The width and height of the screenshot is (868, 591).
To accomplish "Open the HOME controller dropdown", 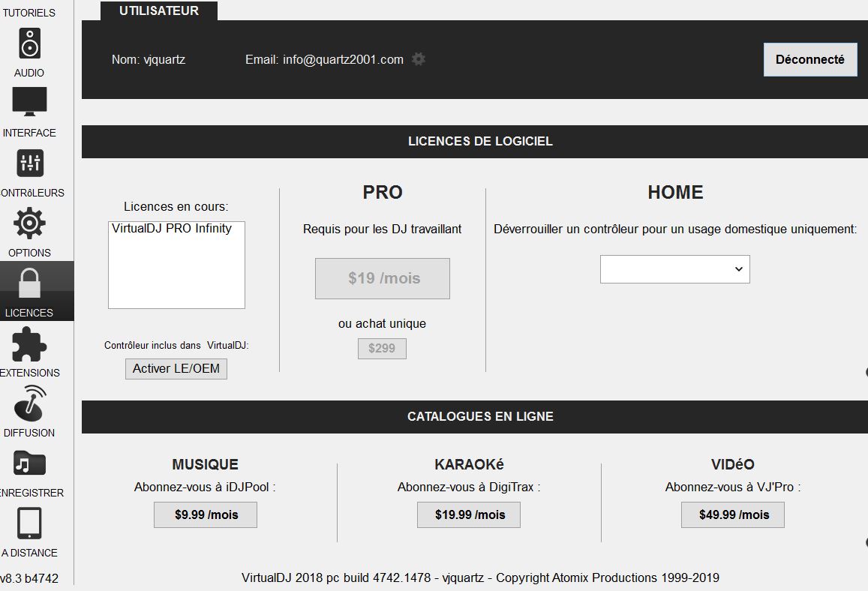I will click(674, 269).
